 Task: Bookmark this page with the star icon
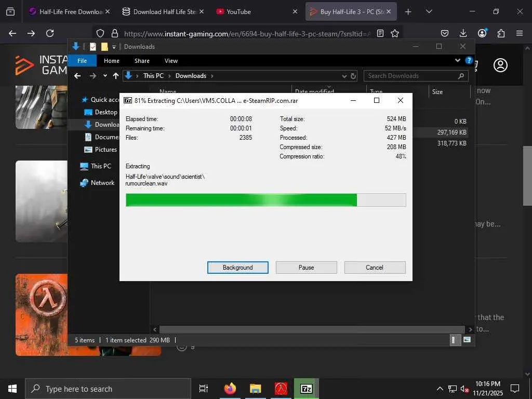(395, 33)
